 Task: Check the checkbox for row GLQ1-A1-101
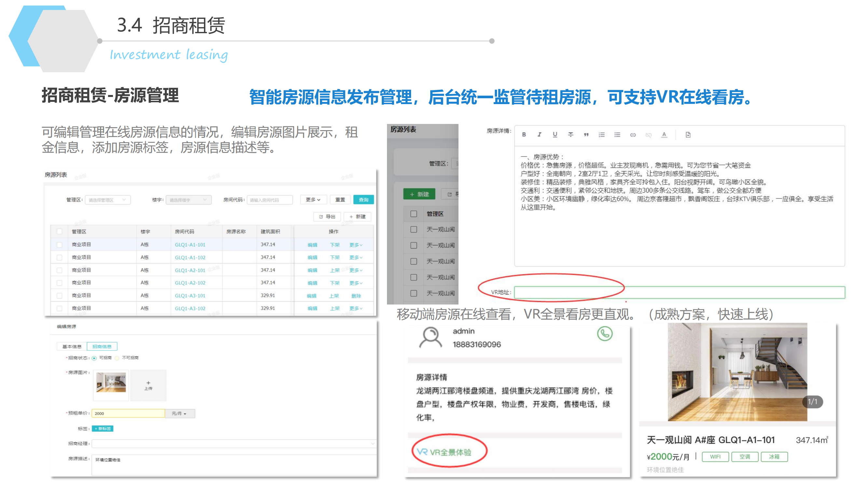[60, 245]
